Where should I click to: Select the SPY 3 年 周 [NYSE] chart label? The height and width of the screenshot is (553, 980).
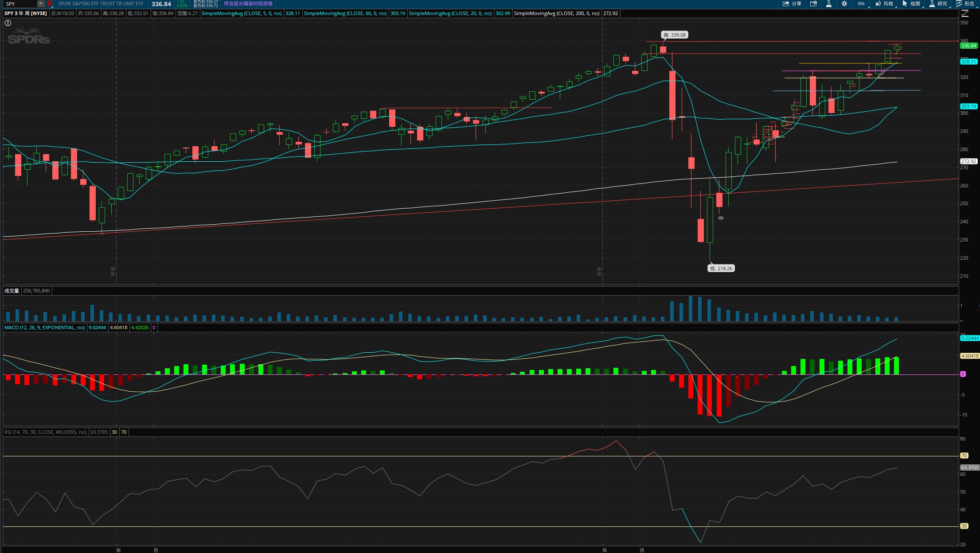[26, 13]
